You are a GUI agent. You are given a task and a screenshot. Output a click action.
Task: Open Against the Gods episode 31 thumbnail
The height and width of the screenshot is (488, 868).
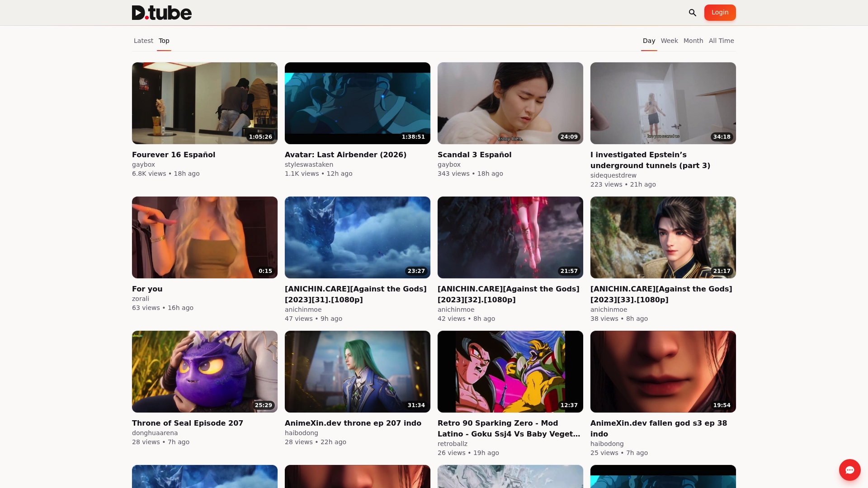358,237
